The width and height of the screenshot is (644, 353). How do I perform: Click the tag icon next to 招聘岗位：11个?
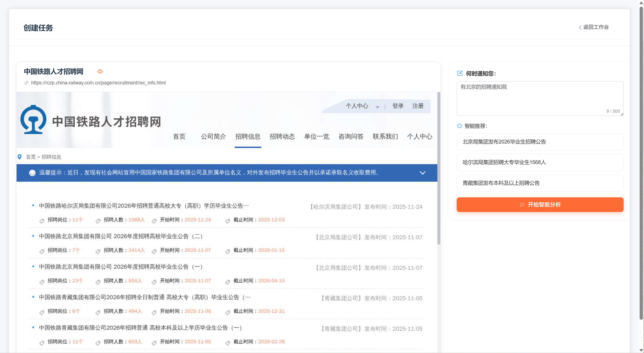(x=42, y=221)
